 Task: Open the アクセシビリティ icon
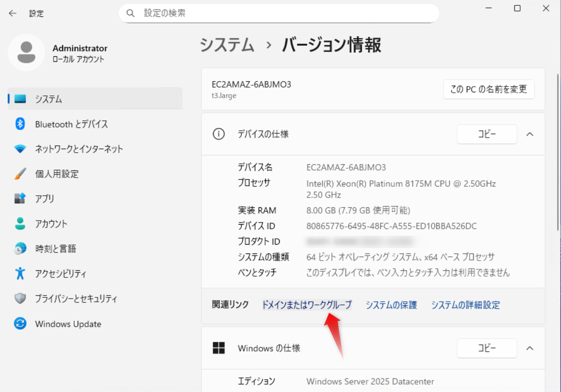coord(20,273)
